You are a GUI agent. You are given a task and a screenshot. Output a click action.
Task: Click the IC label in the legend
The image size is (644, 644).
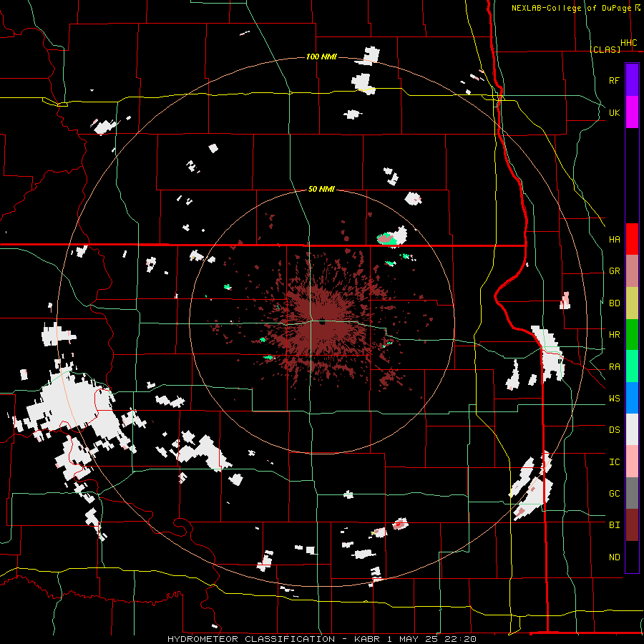614,462
